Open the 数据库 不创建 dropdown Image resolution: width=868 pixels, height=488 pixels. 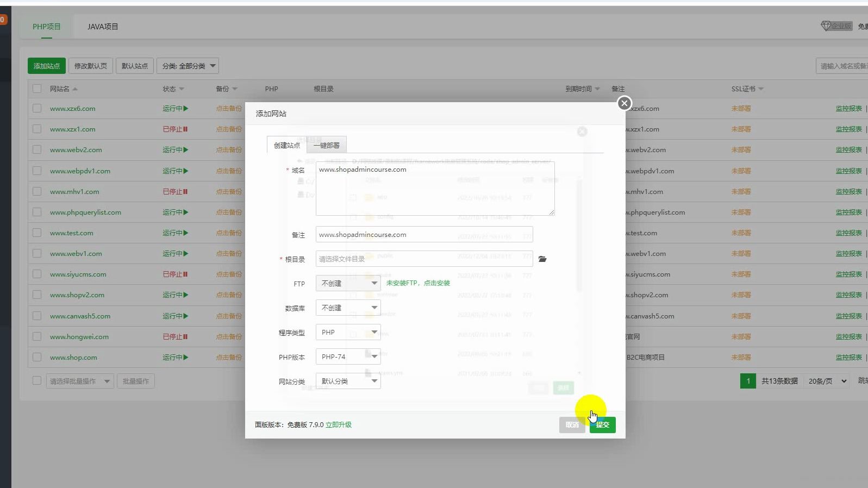point(348,308)
